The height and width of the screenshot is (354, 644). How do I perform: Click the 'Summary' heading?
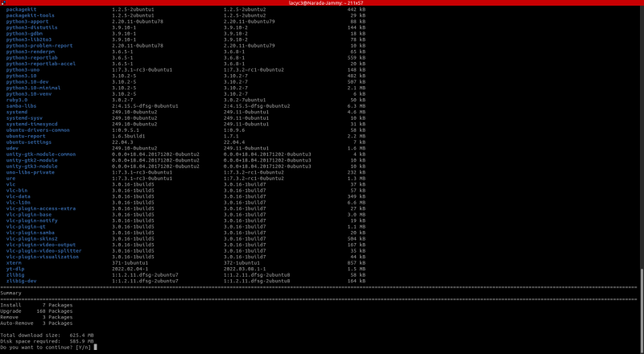tap(11, 293)
